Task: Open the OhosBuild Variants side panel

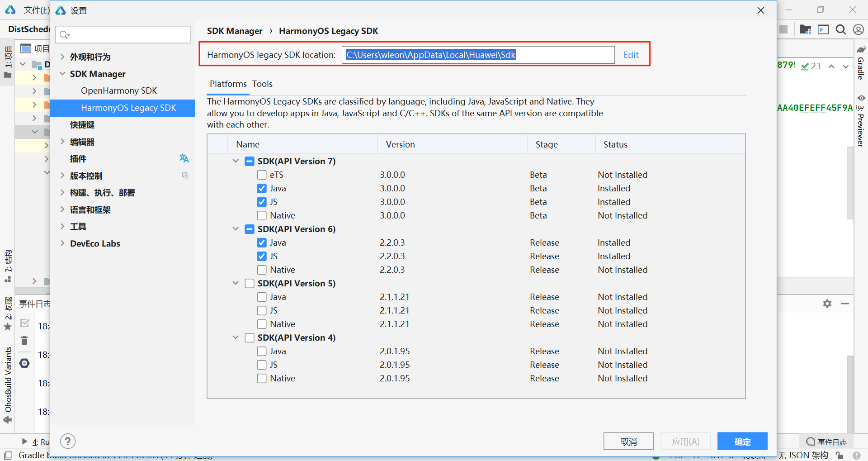Action: tap(8, 385)
